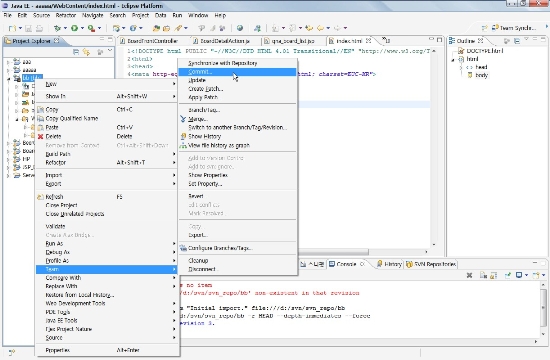Open the Display Selected Console dropdown arrow
Viewport: 550px width, 360px height.
click(526, 275)
